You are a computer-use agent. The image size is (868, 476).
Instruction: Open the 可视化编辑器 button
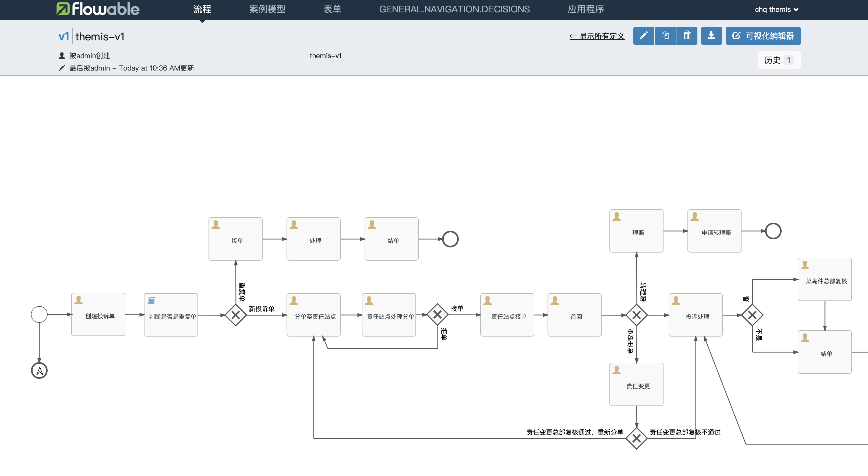tap(763, 36)
